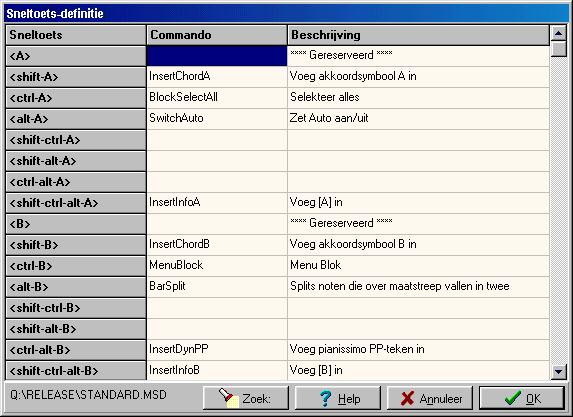Viewport: 573px width, 417px height.
Task: Select the highlighted command cell for <A>
Action: pos(217,56)
